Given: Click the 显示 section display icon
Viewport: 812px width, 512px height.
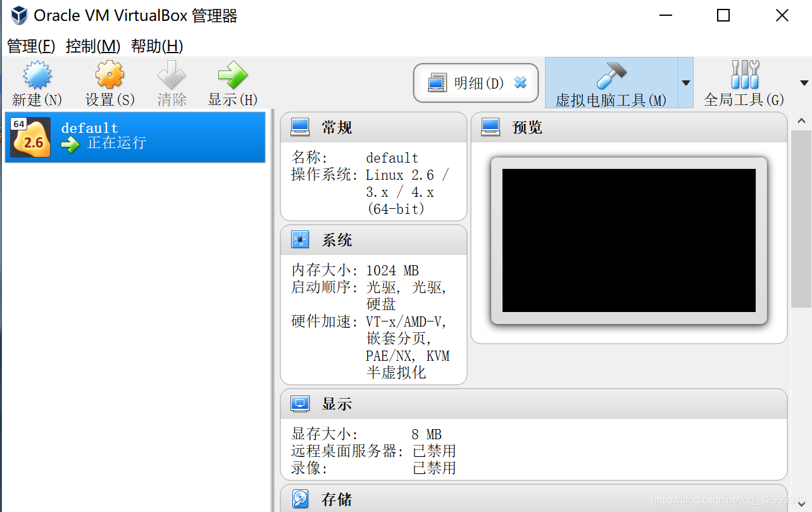Looking at the screenshot, I should (x=300, y=404).
